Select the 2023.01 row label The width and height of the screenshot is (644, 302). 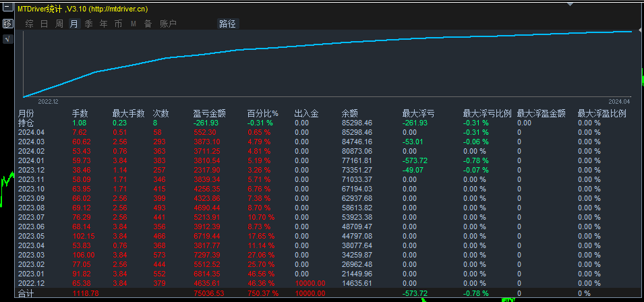(x=30, y=274)
